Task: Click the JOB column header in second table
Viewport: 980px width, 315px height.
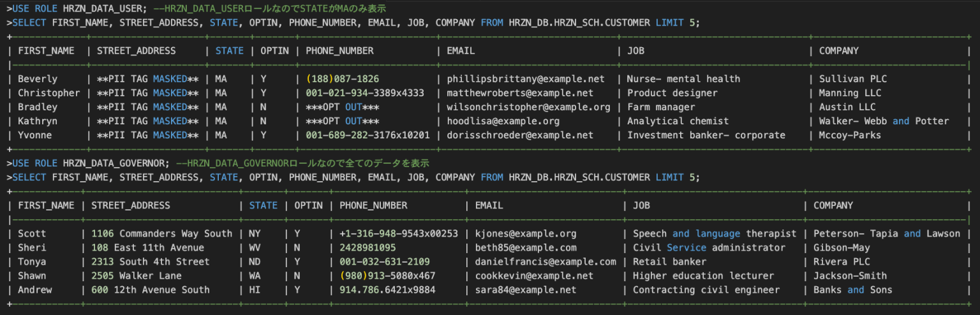Action: 641,205
